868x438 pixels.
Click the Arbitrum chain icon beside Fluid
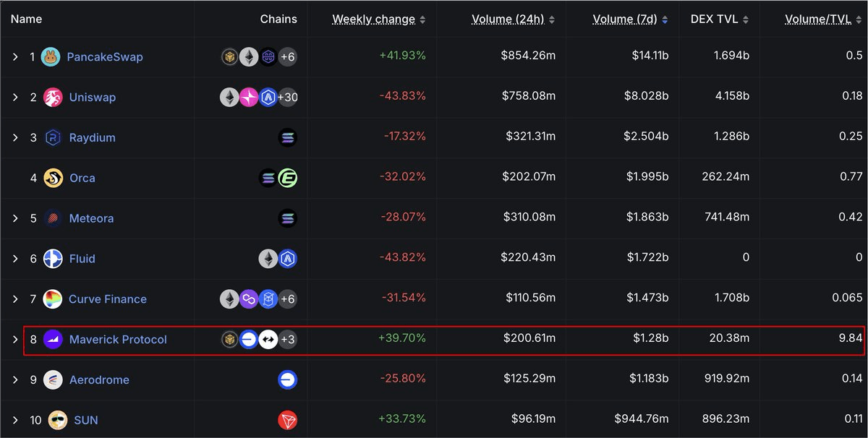pyautogui.click(x=288, y=258)
